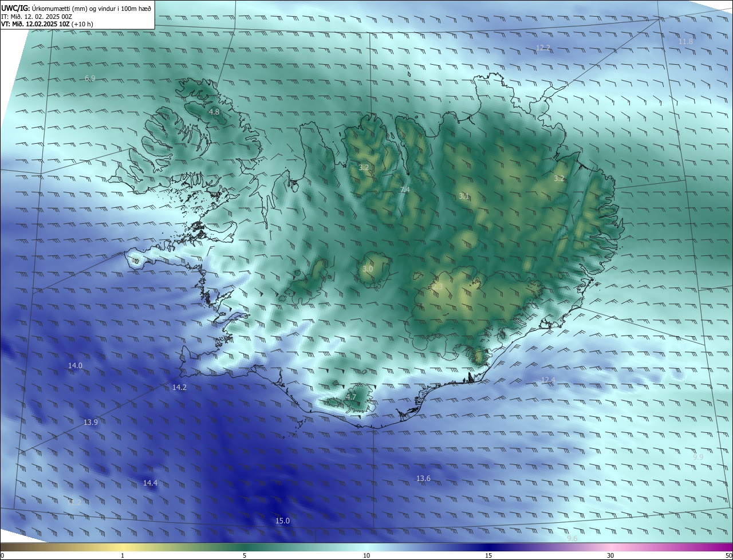The width and height of the screenshot is (733, 560).
Task: Click the 0 label on the color scale
Action: pyautogui.click(x=2, y=555)
